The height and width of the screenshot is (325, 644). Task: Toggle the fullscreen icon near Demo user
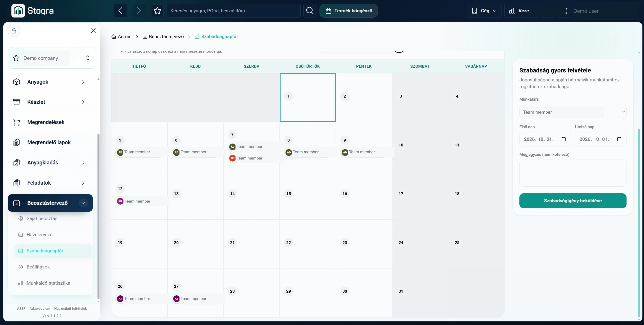tap(566, 11)
